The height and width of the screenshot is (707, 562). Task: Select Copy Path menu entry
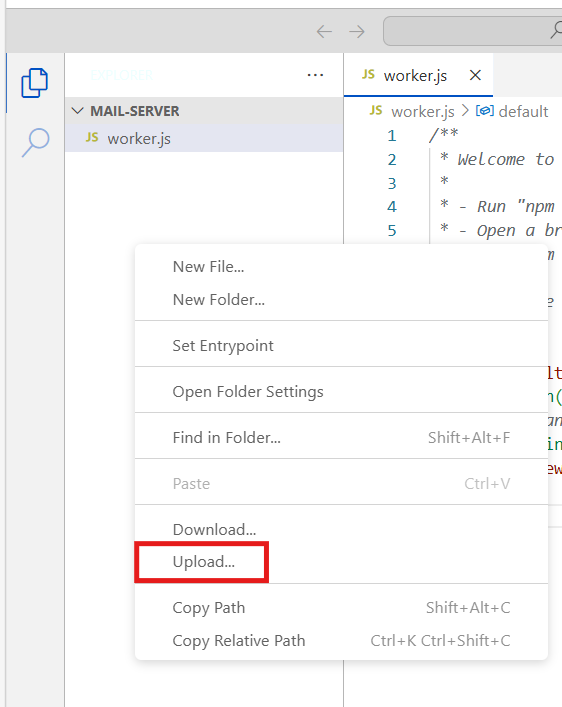[341, 608]
